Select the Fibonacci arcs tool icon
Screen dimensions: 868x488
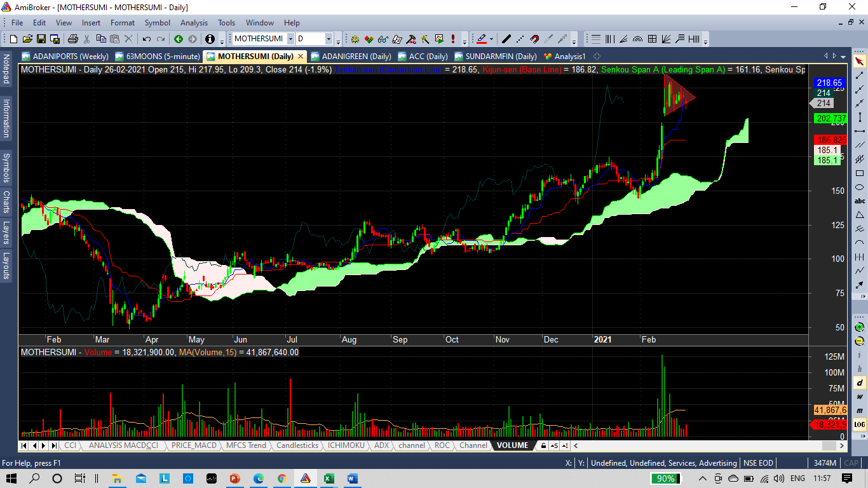click(x=637, y=39)
